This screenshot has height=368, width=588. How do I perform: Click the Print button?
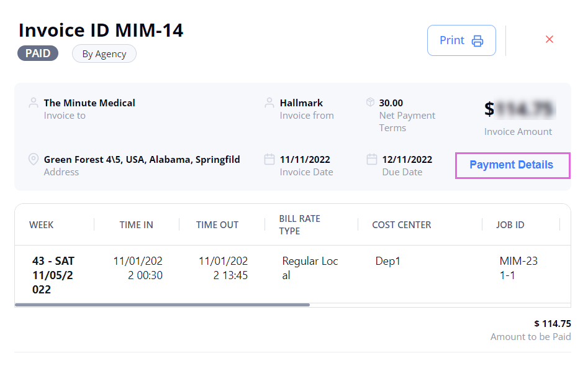click(x=461, y=40)
